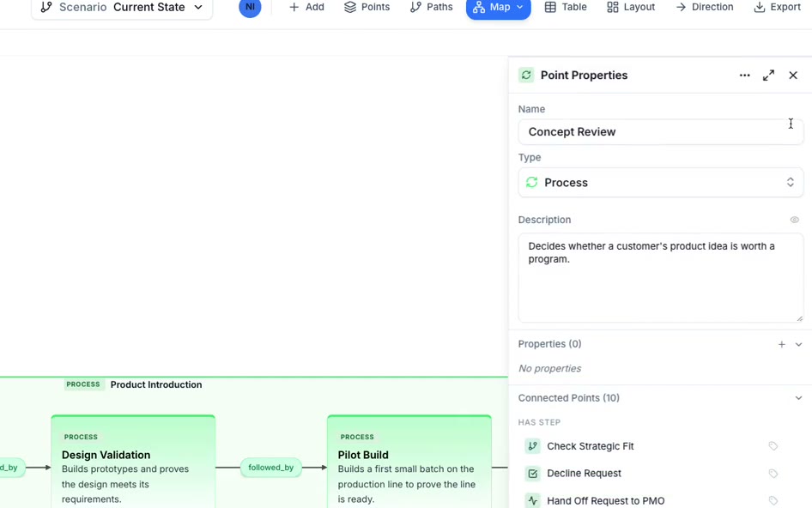Open the Layout options
The image size is (812, 508).
[x=631, y=7]
